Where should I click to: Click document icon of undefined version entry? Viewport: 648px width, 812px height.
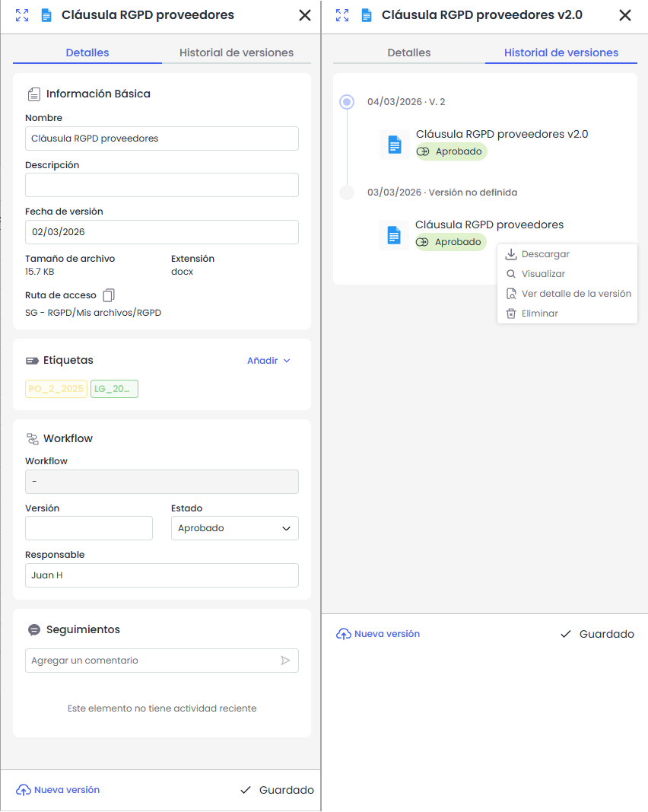click(393, 234)
